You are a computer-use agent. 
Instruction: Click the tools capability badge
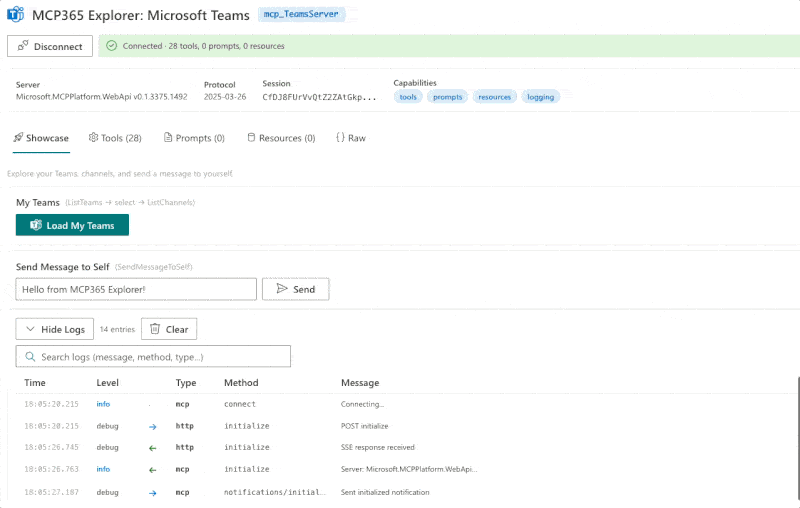tap(408, 97)
